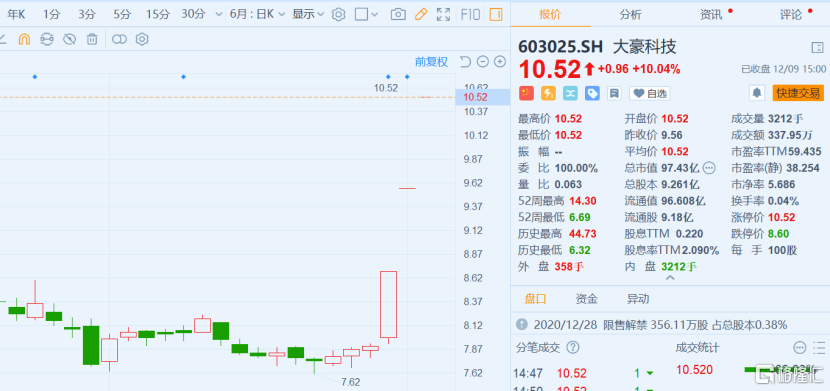Set a price alert with bell icon
Viewport: 830px width, 391px height.
click(757, 93)
